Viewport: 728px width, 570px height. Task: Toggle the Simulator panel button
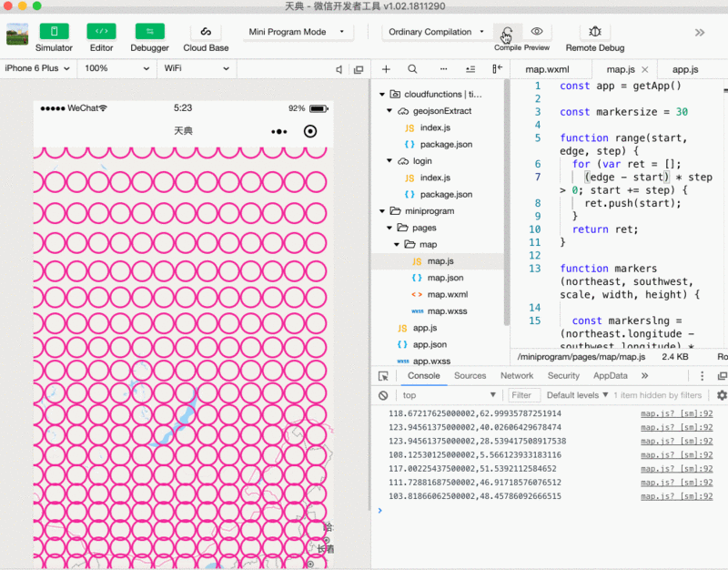coord(54,32)
